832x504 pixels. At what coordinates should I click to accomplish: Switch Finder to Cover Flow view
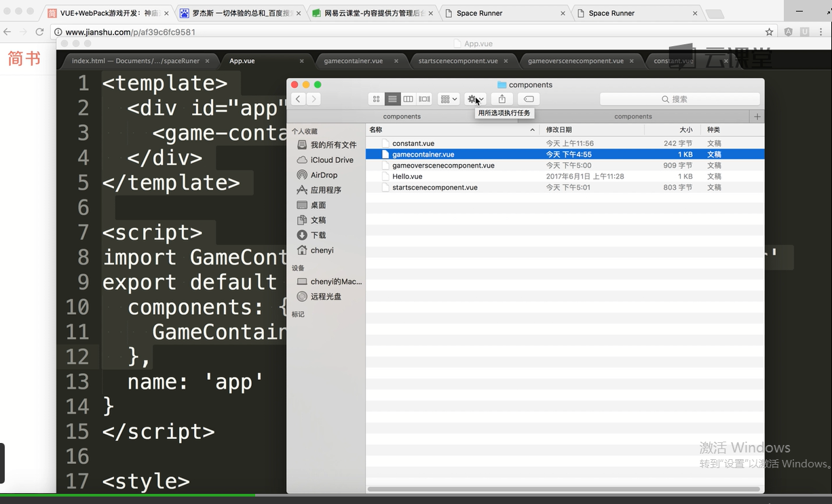pyautogui.click(x=424, y=99)
